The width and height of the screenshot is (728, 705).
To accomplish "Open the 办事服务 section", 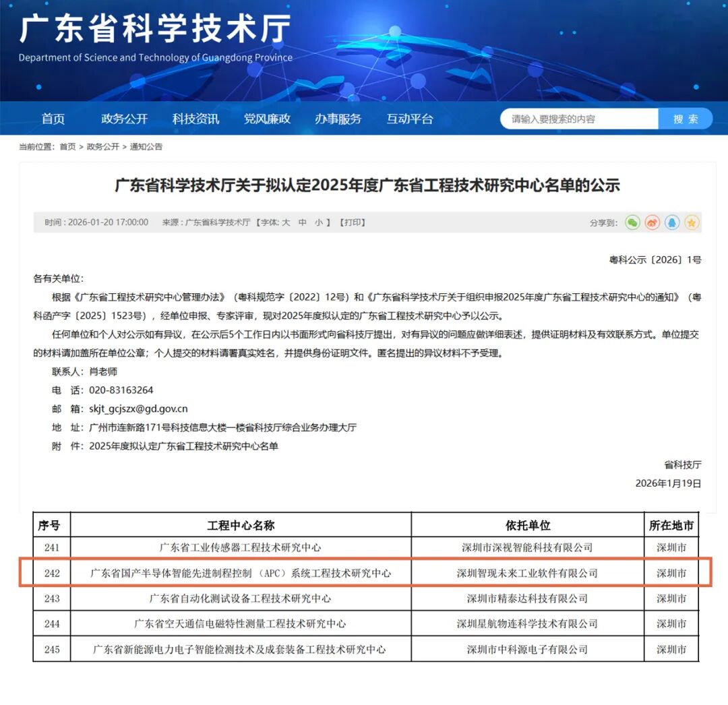I will point(337,119).
